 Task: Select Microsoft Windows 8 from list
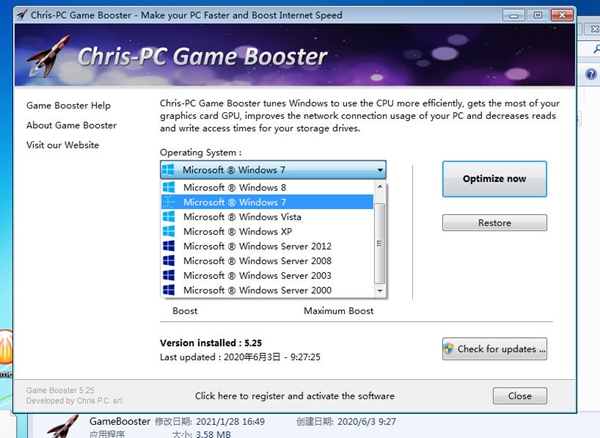267,187
